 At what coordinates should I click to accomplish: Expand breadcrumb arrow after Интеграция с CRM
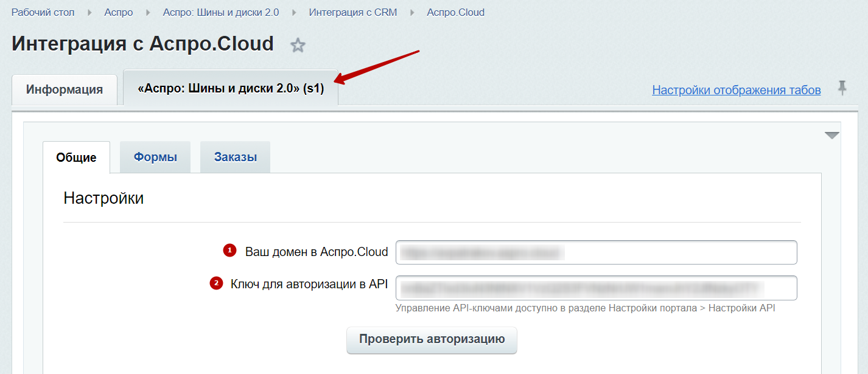coord(412,12)
